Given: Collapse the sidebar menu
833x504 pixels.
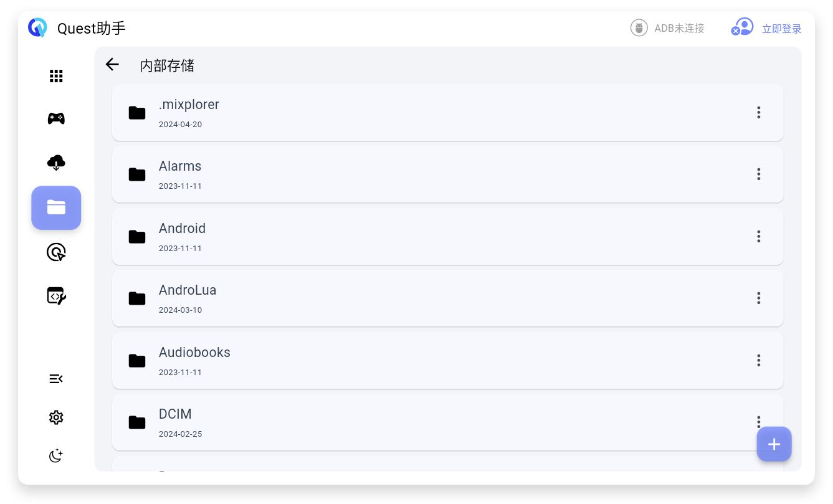Looking at the screenshot, I should 56,379.
